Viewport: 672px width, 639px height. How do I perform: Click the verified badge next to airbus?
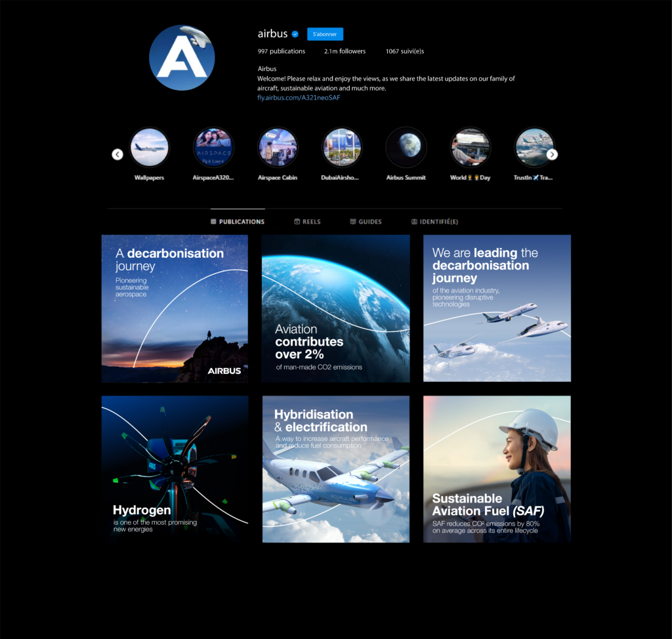pyautogui.click(x=295, y=34)
